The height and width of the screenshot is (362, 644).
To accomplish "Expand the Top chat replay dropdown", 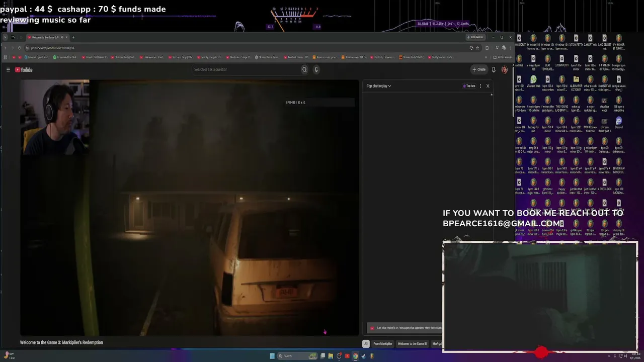I will click(379, 86).
